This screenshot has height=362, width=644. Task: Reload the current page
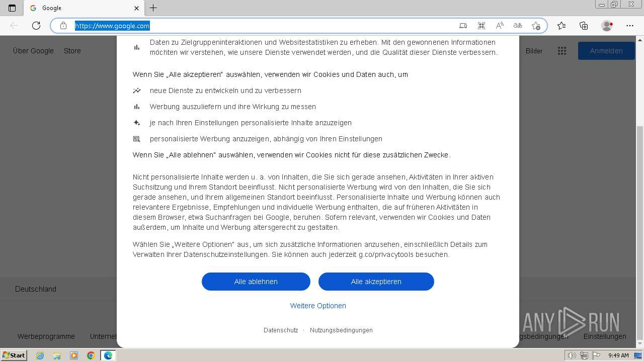[36, 26]
